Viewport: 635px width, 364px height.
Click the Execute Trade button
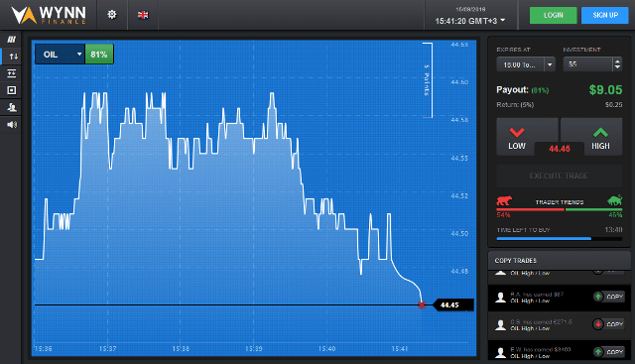560,176
